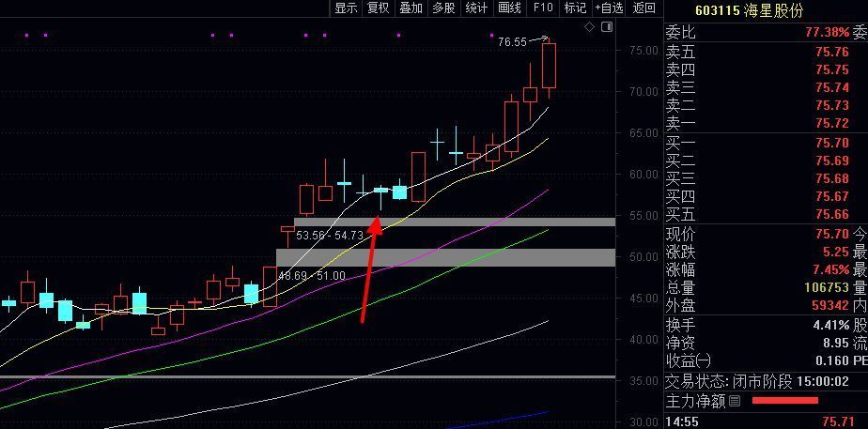Select the 76.55 high price label
This screenshot has height=429, width=868.
512,41
